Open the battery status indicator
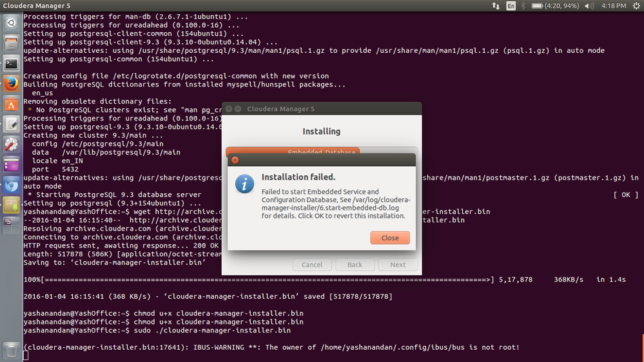 [x=555, y=6]
